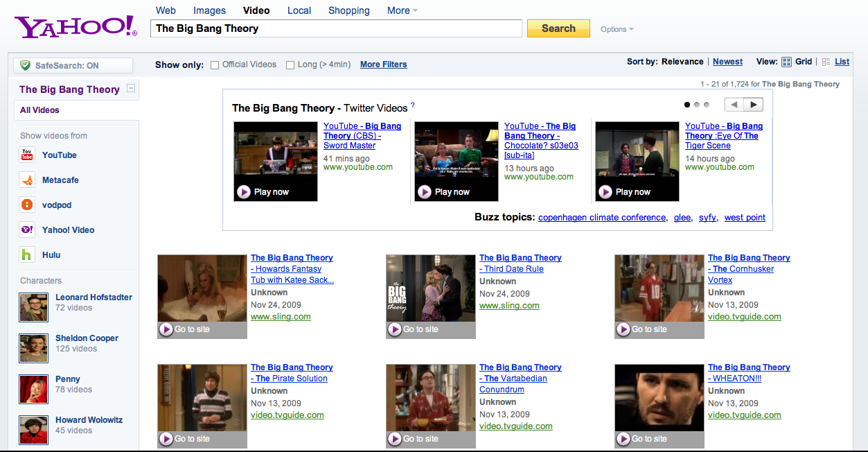Open the More Filters link
Viewport: 868px width, 452px height.
383,64
